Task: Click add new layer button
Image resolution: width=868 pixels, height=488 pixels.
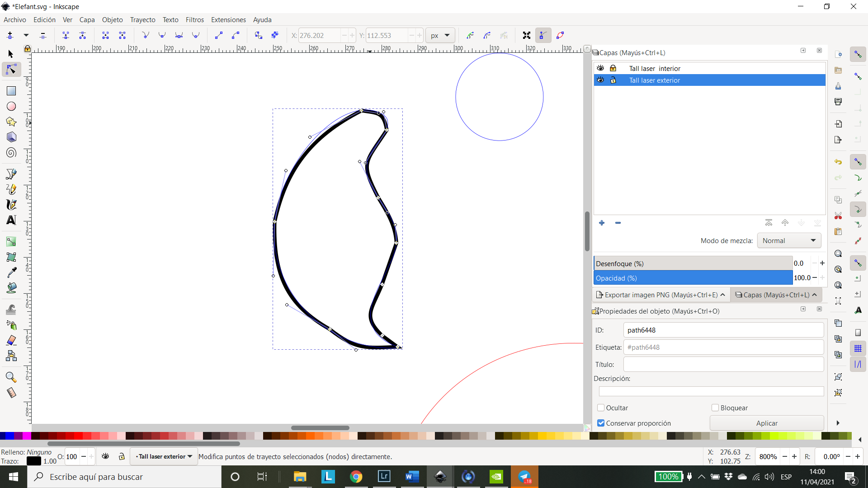Action: tap(601, 222)
